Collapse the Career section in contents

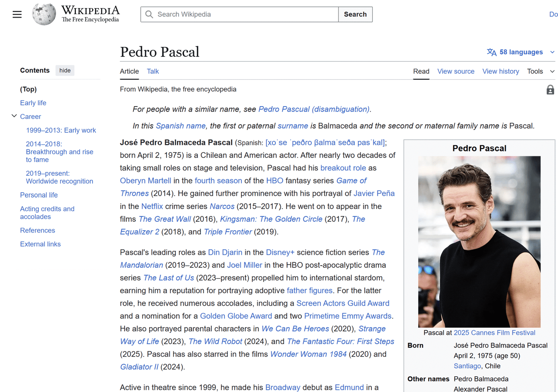click(x=14, y=116)
